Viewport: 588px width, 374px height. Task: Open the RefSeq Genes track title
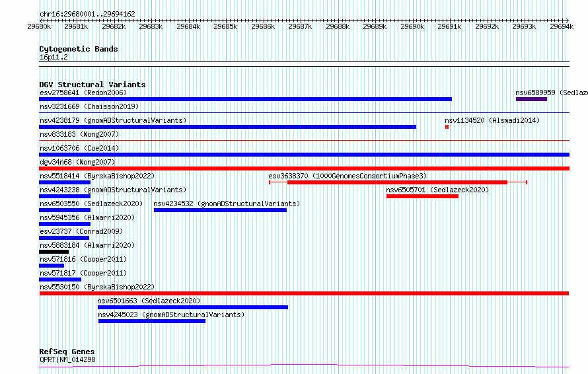coord(67,352)
